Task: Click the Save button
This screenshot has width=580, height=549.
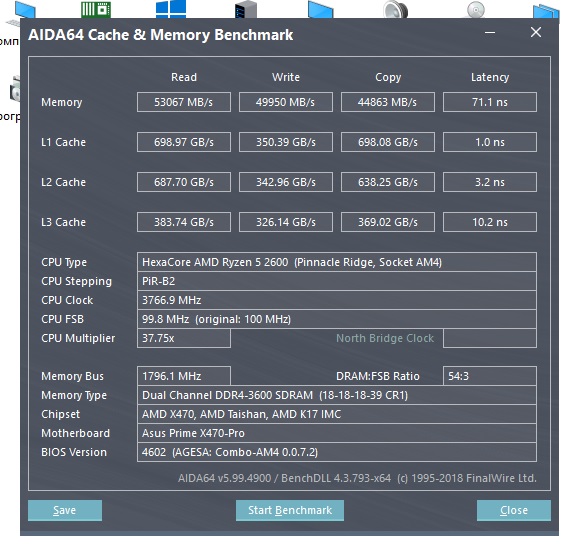Action: (x=65, y=510)
